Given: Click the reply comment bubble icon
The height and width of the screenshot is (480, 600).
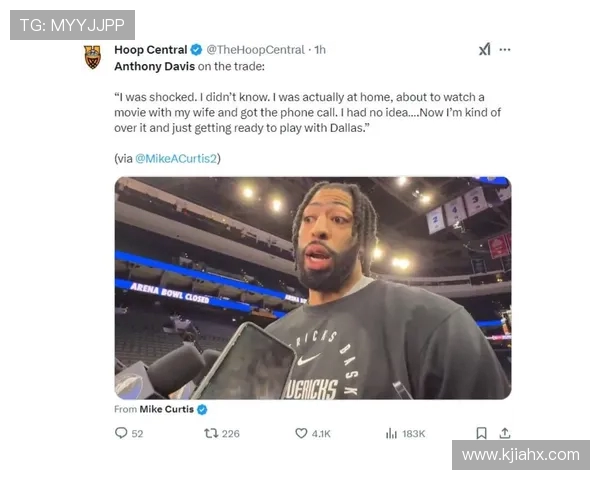Looking at the screenshot, I should point(121,433).
